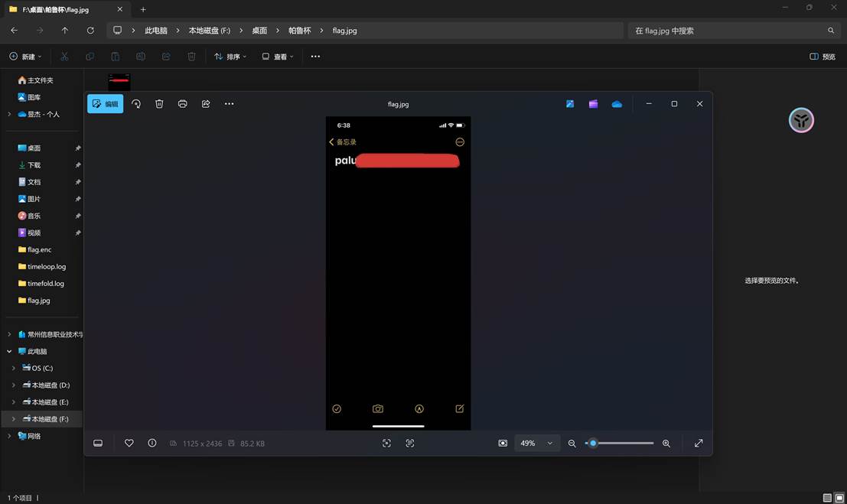Open the 排序 sort dropdown
Image resolution: width=847 pixels, height=504 pixels.
tap(230, 56)
